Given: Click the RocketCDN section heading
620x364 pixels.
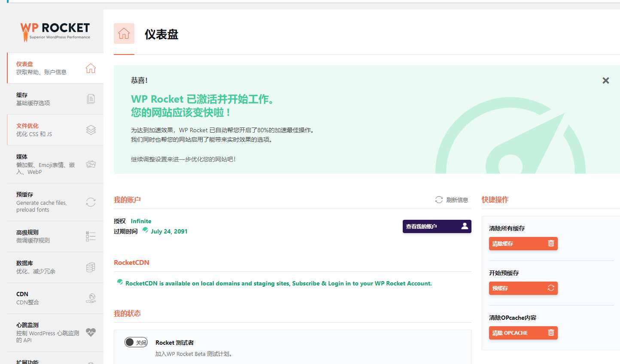Looking at the screenshot, I should pyautogui.click(x=131, y=262).
